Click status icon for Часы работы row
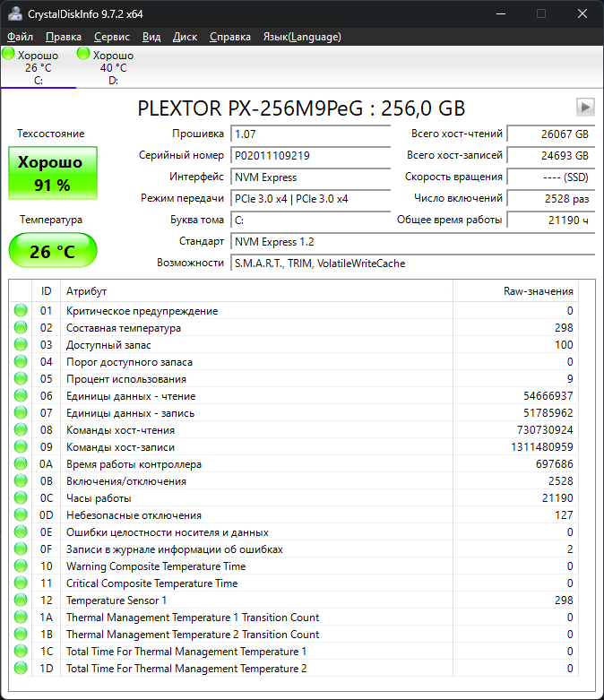Screen dimensions: 604x700 (21, 497)
